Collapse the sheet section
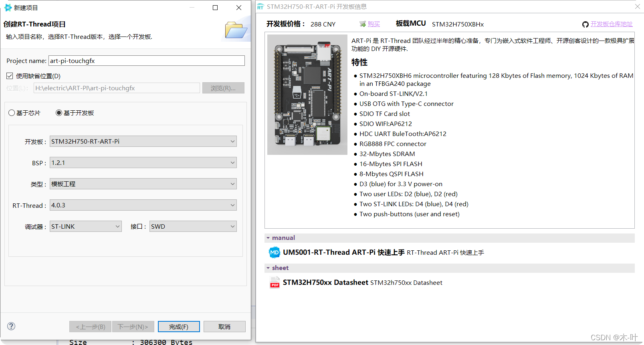Image resolution: width=644 pixels, height=345 pixels. point(268,268)
